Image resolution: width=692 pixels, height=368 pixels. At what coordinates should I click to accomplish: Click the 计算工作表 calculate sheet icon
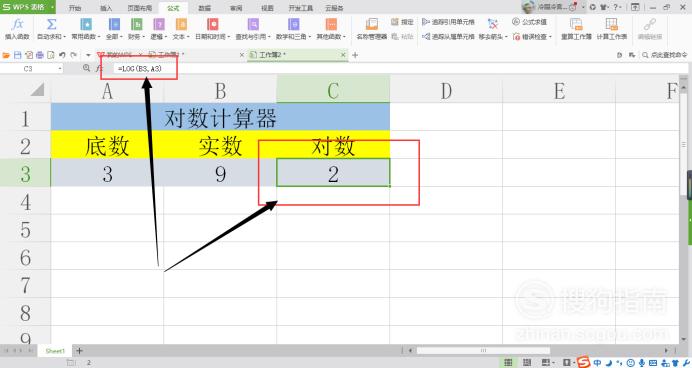coord(612,25)
